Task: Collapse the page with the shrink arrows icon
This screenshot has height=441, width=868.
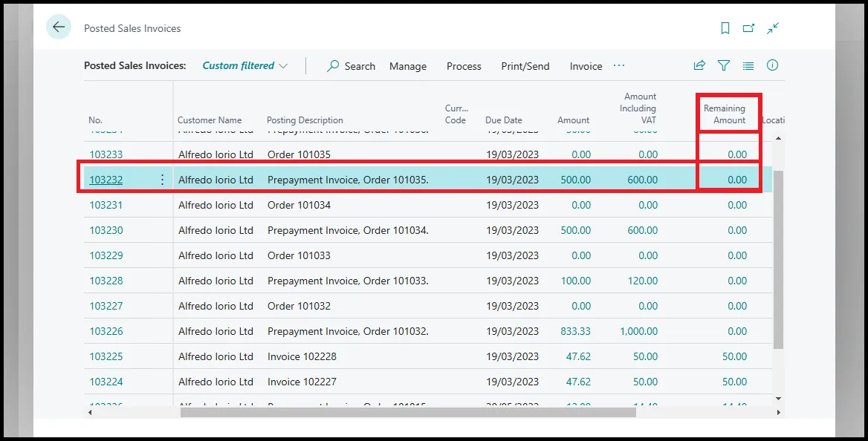Action: (773, 28)
